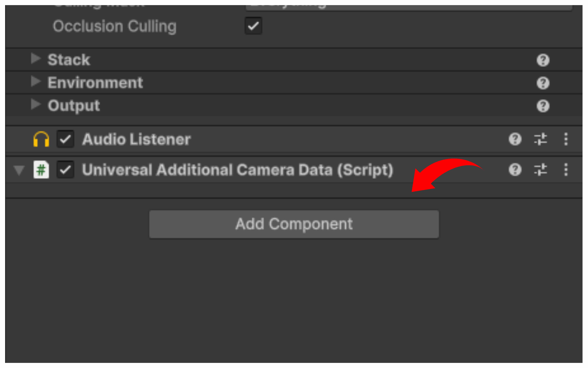Click the Audio Listener component title
This screenshot has height=368, width=588.
click(136, 139)
